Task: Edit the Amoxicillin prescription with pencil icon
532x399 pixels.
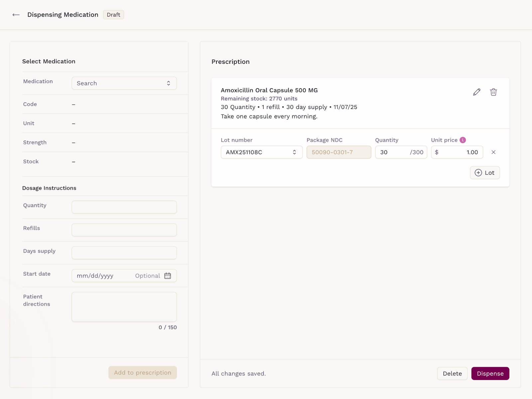Action: 476,92
